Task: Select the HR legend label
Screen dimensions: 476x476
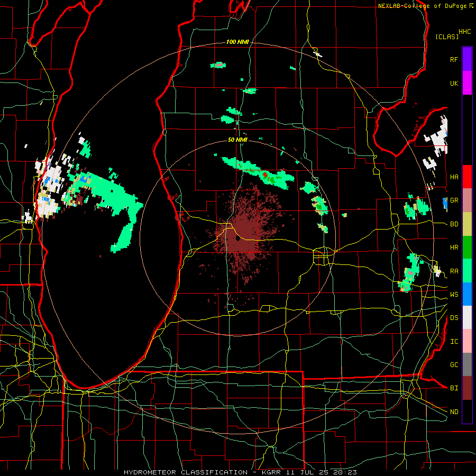Action: pyautogui.click(x=454, y=248)
